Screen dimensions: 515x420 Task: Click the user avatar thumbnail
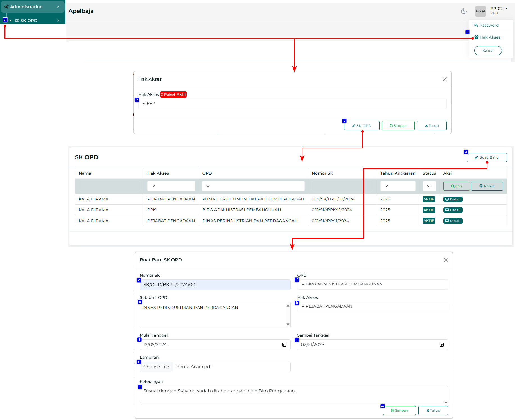(x=480, y=11)
